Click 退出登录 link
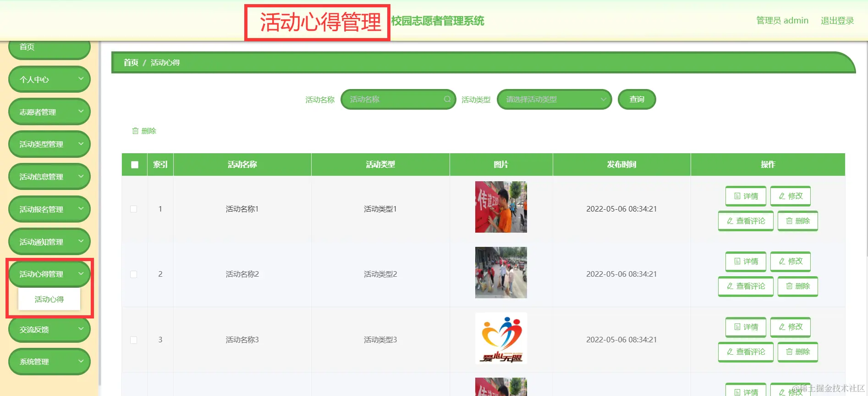The width and height of the screenshot is (868, 396). [x=837, y=21]
